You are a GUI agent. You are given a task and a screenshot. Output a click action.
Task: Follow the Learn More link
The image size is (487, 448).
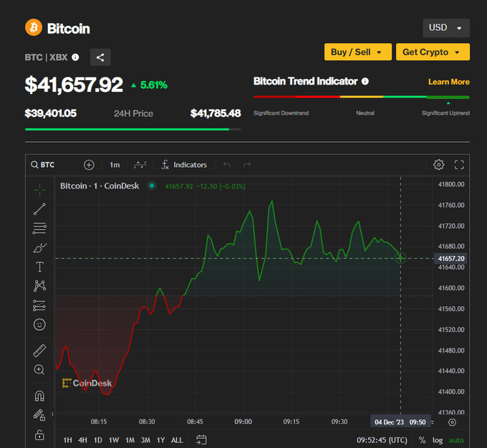(448, 82)
